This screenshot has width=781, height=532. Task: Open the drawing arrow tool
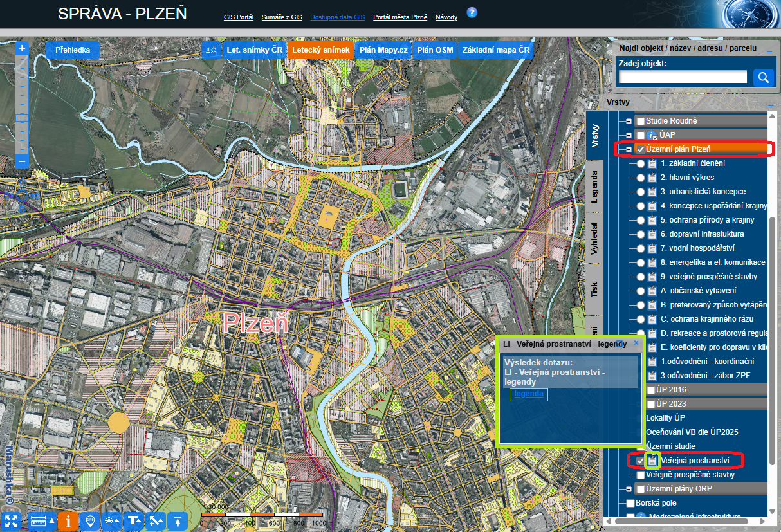click(156, 520)
